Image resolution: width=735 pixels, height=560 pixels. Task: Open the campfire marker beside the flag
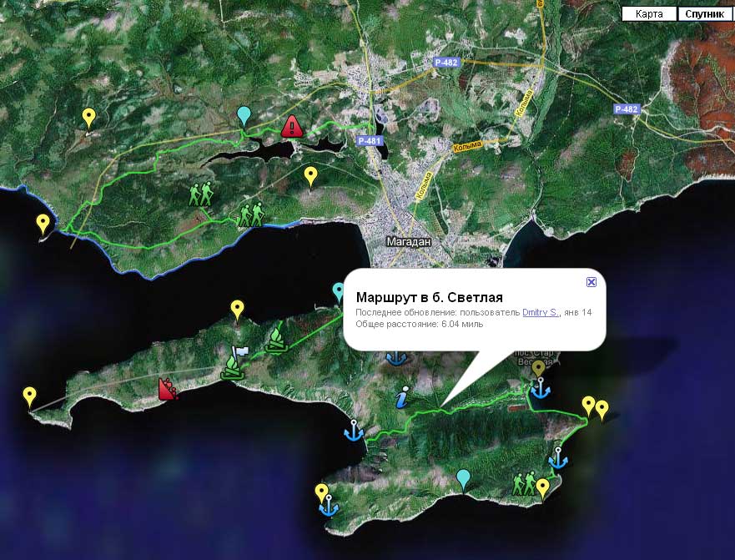pos(231,368)
